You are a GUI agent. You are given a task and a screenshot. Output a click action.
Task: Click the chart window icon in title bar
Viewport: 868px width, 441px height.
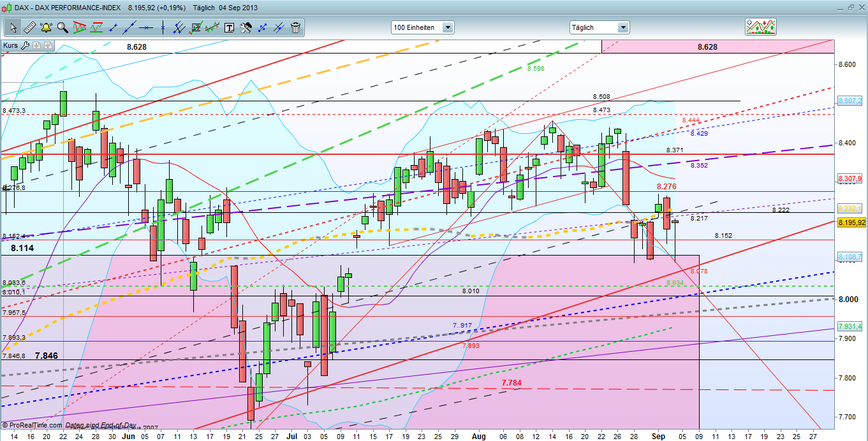pos(7,7)
